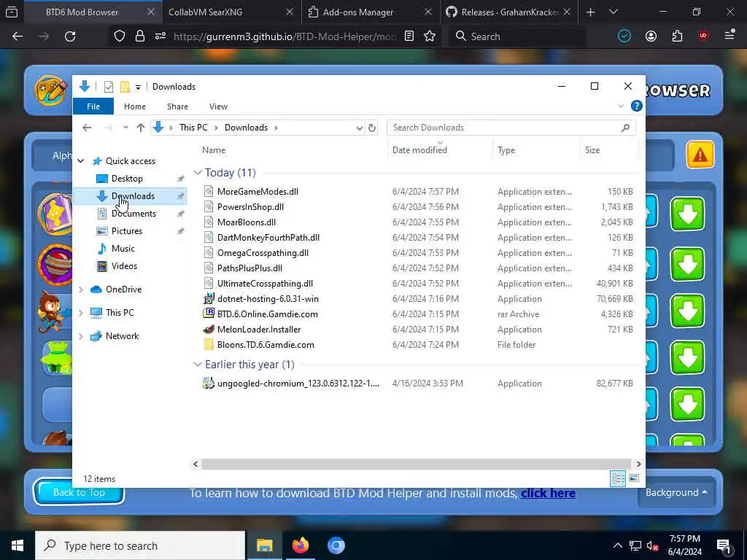Sort by Type column header

(x=506, y=150)
